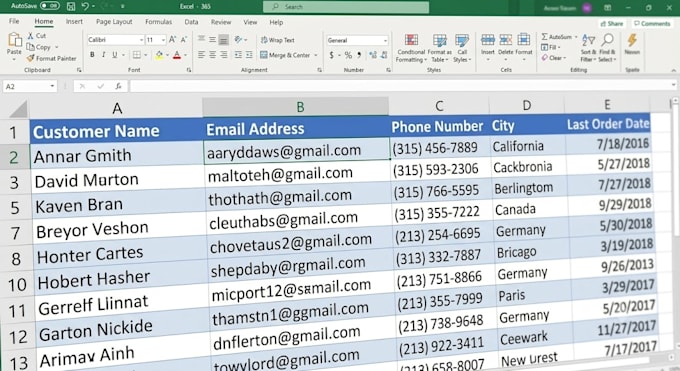Toggle Bold formatting
Viewport: 680px width, 371px height.
coord(92,55)
